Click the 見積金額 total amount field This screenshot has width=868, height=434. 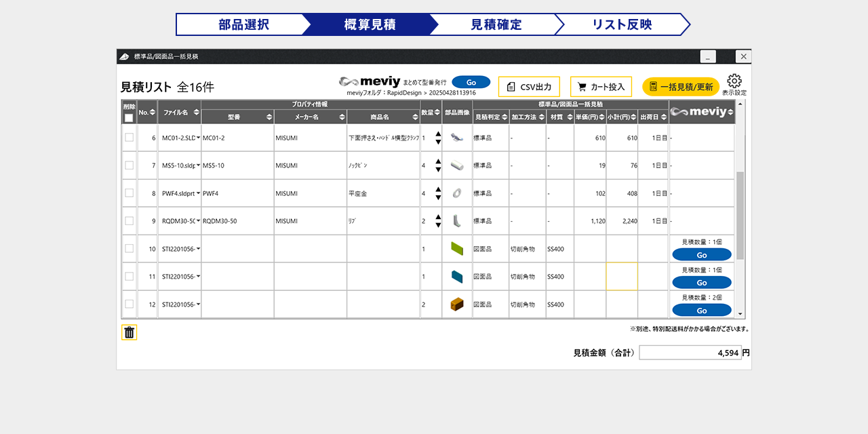(x=690, y=353)
